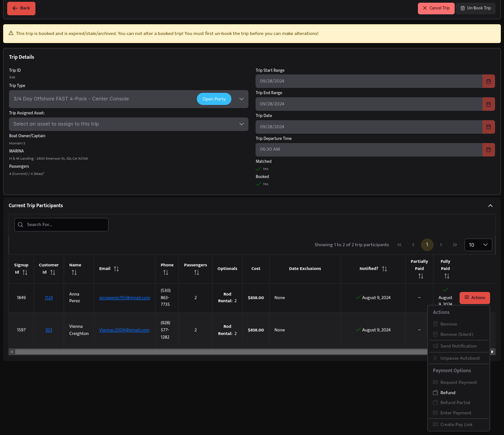504x435 pixels.
Task: Sort by Name column
Action: point(74,273)
